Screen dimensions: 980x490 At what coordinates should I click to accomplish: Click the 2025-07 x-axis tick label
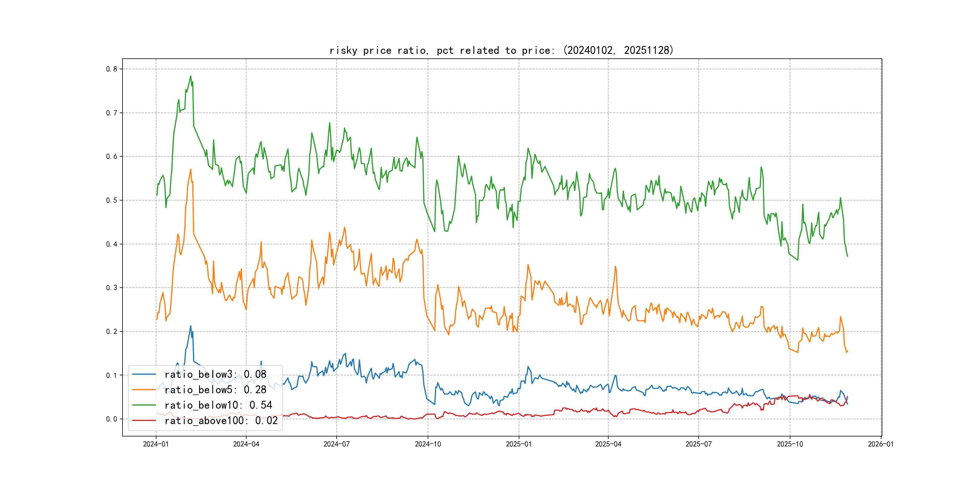pos(698,444)
